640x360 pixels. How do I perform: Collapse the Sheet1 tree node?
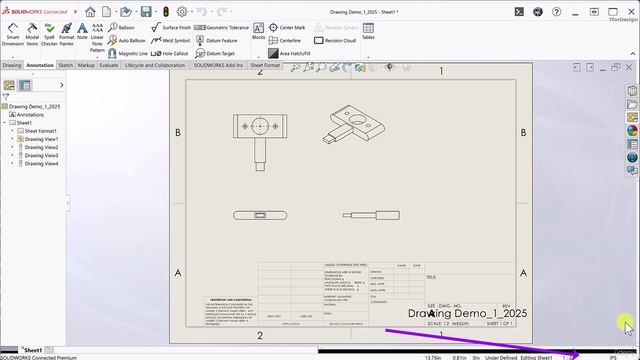click(x=4, y=123)
